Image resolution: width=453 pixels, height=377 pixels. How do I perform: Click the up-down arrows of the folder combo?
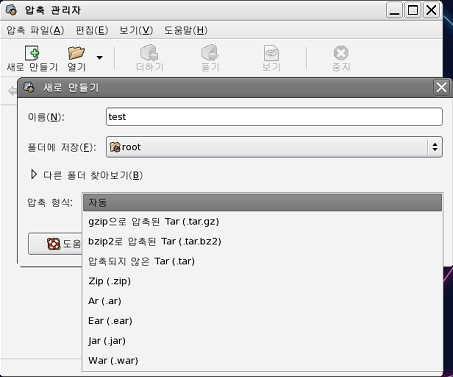pyautogui.click(x=435, y=147)
